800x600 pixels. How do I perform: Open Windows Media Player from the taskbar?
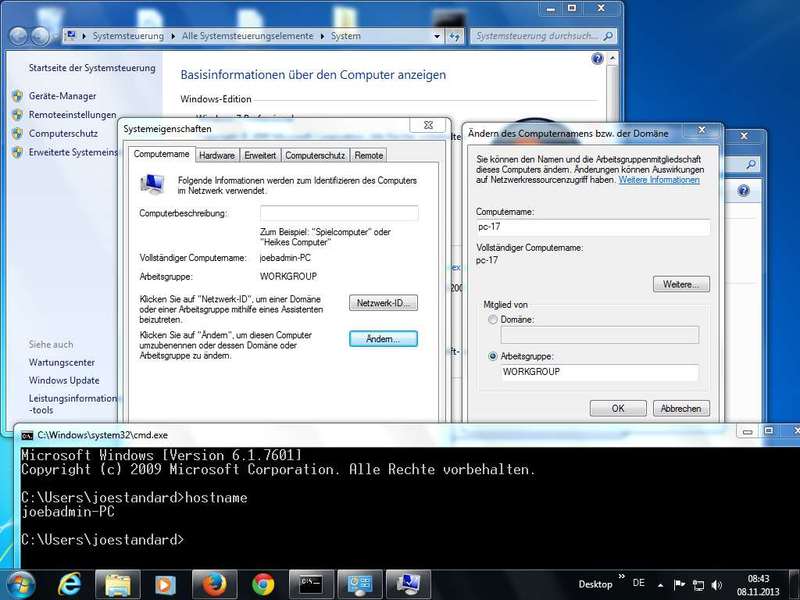[x=166, y=583]
